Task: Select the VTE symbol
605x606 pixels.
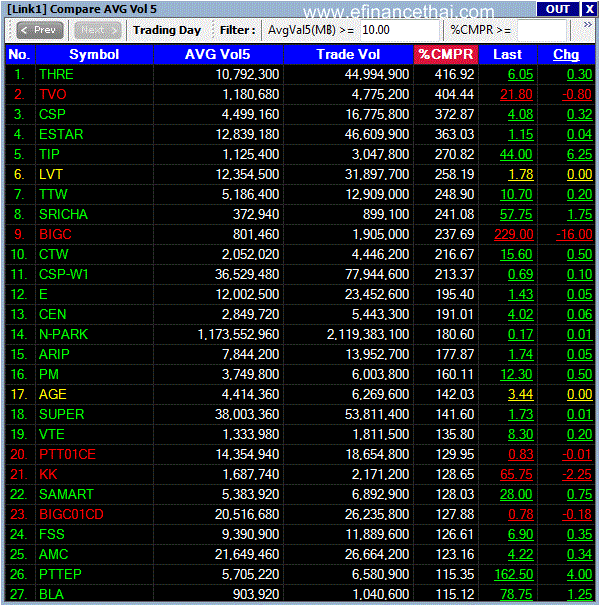Action: pos(52,435)
